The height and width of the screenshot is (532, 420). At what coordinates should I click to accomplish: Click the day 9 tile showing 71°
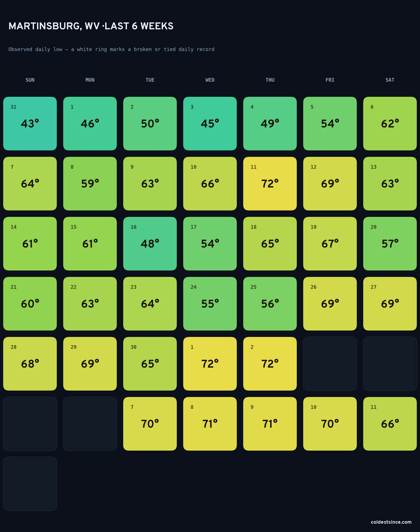click(270, 424)
